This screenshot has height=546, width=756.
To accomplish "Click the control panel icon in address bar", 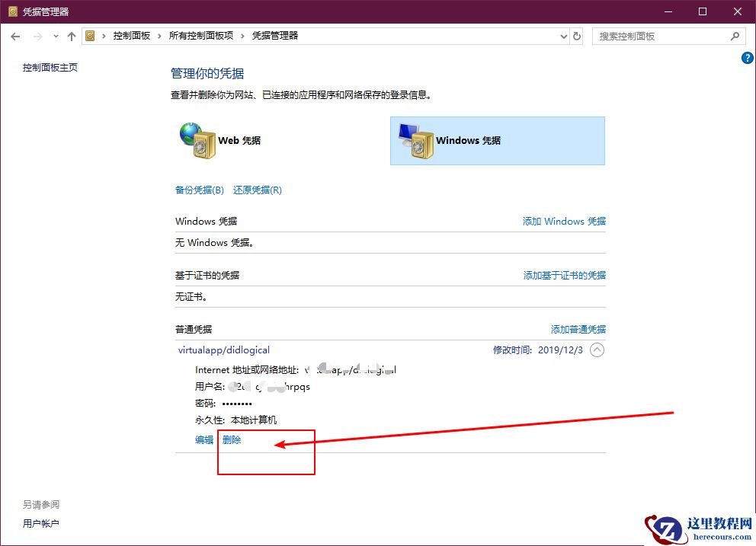I will tap(91, 36).
